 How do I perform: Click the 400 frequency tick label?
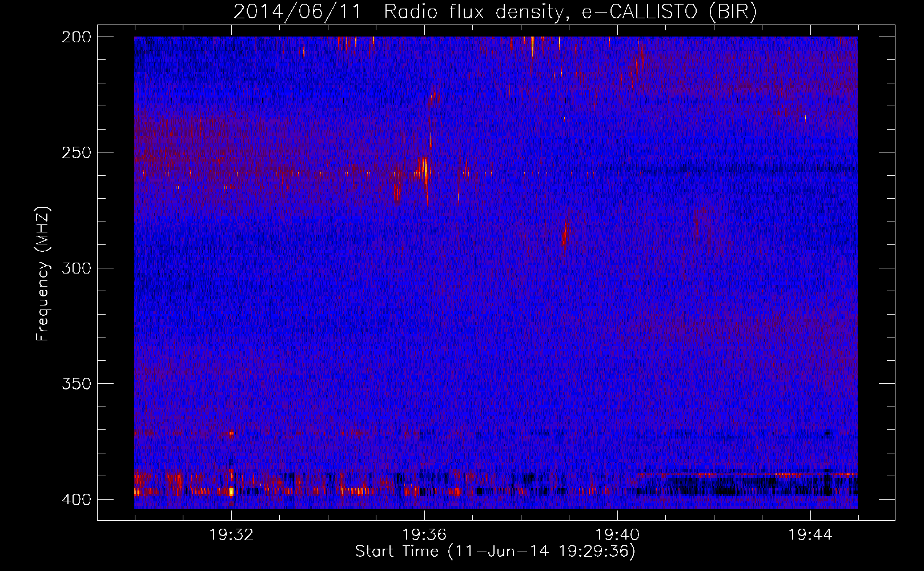(76, 500)
